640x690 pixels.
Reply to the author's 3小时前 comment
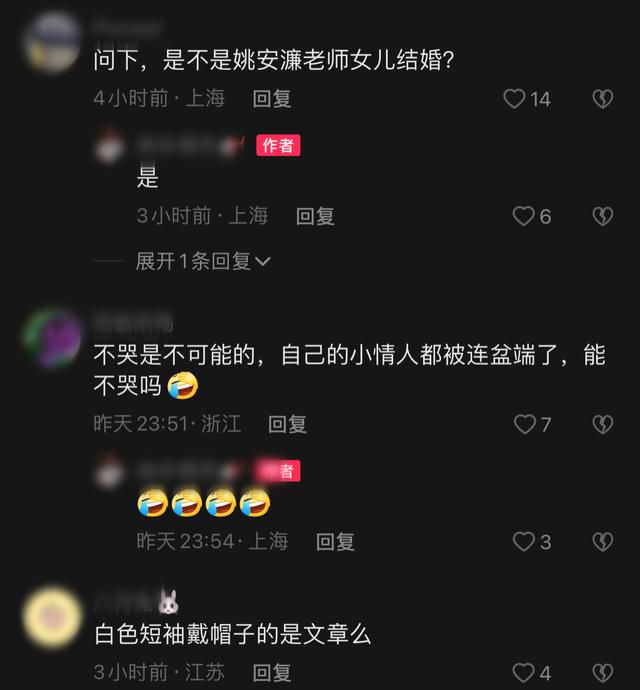tap(315, 217)
